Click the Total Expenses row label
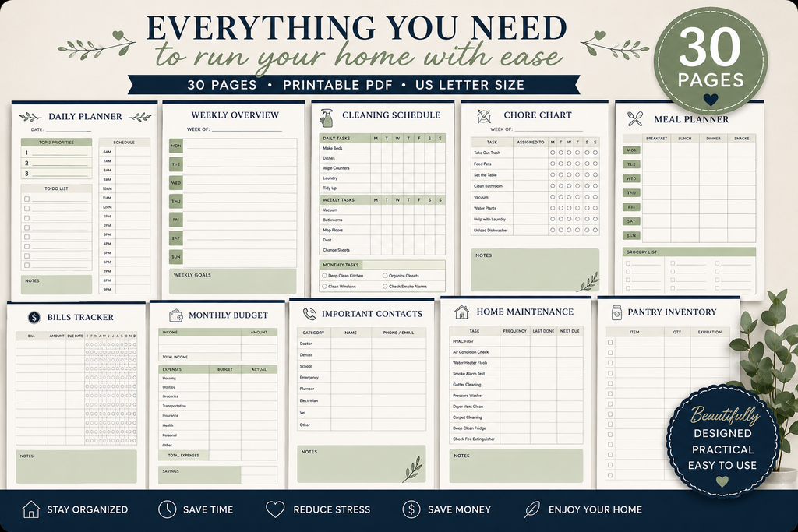798x532 pixels. 184,455
